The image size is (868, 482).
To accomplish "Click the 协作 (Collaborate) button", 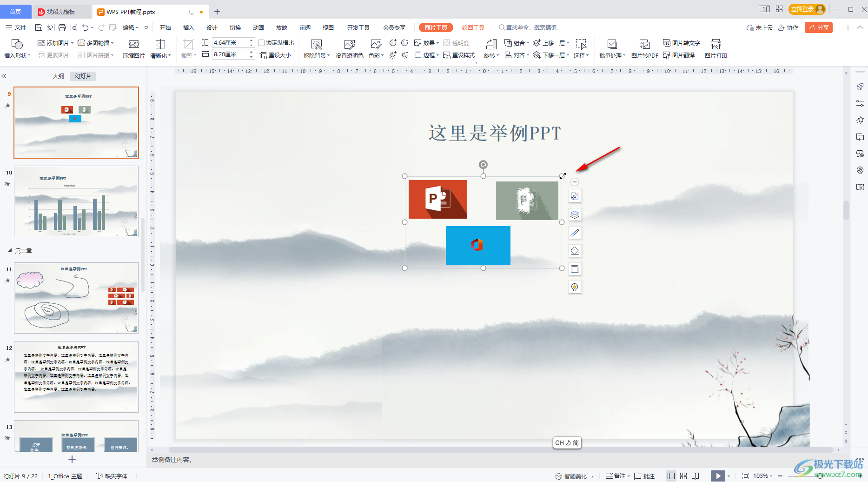I will pyautogui.click(x=788, y=27).
